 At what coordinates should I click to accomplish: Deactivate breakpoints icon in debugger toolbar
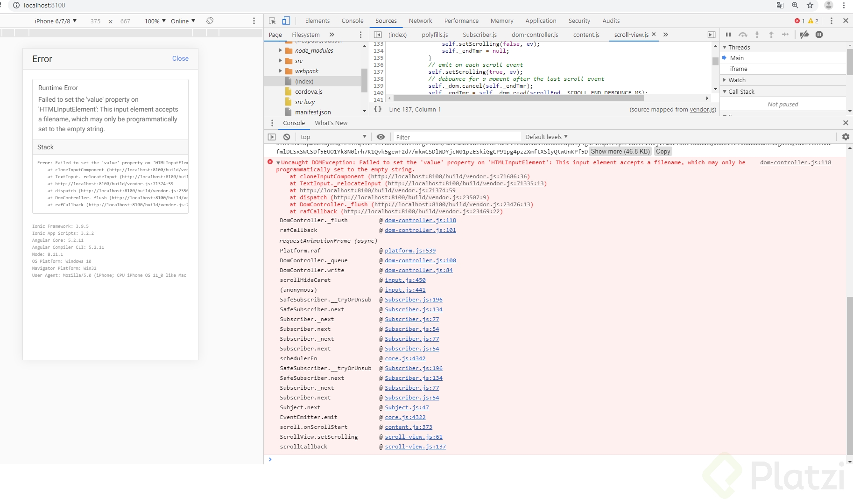[804, 35]
